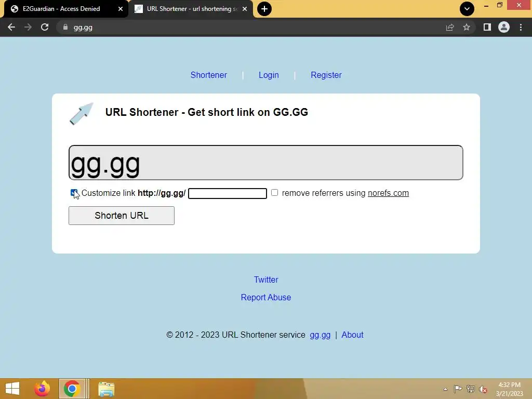532x399 pixels.
Task: Bookmark this page with the star
Action: [467, 27]
